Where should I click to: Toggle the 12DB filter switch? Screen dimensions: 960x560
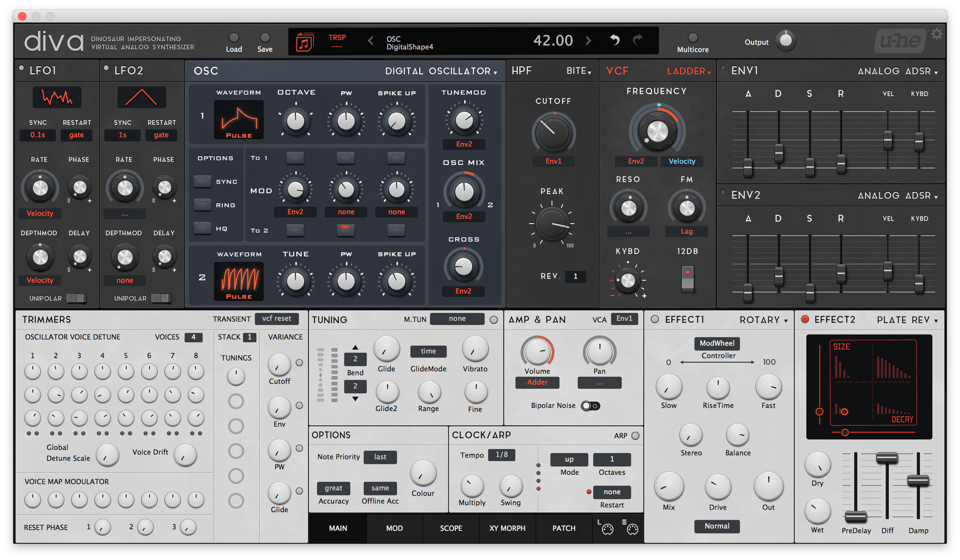pos(687,278)
